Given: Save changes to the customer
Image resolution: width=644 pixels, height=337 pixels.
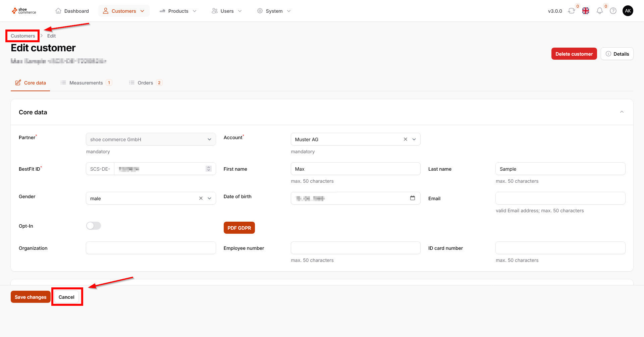Looking at the screenshot, I should (x=31, y=297).
